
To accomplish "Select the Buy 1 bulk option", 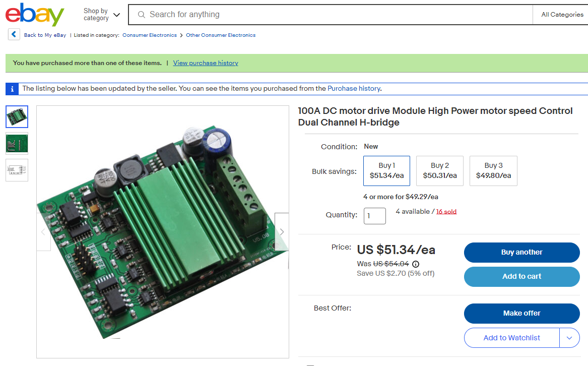I will [x=386, y=171].
